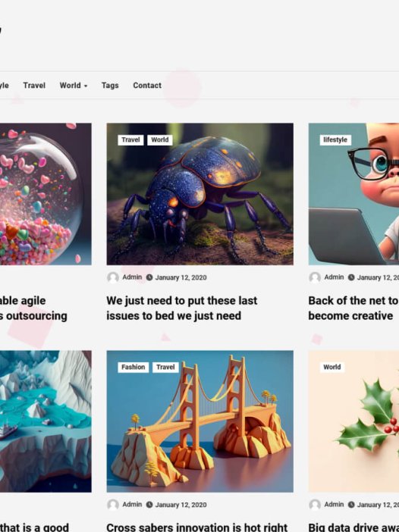Viewport: 399px width, 532px height.
Task: Open the post "We just need to put these last issues to bed"
Action: tap(181, 308)
